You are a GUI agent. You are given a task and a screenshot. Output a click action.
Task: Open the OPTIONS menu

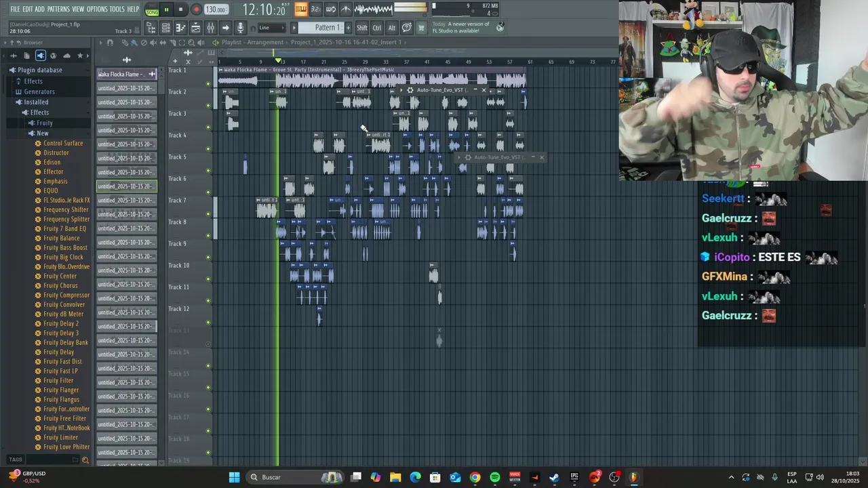97,9
